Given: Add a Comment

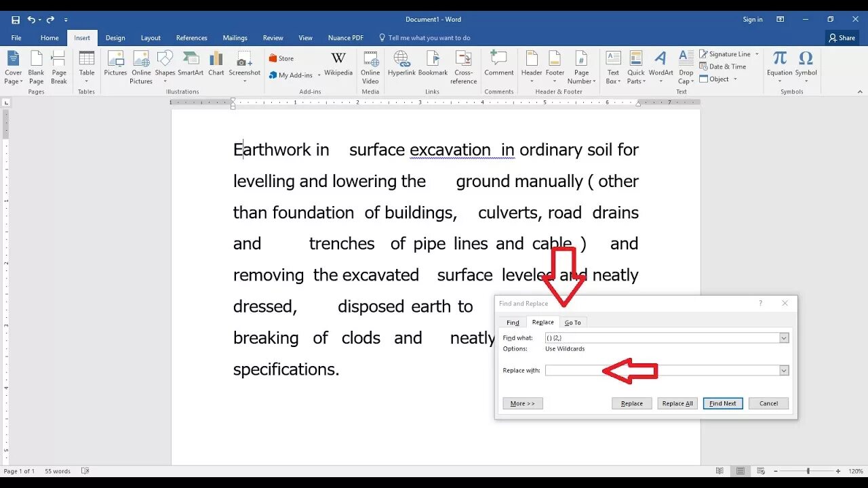Looking at the screenshot, I should pos(498,63).
